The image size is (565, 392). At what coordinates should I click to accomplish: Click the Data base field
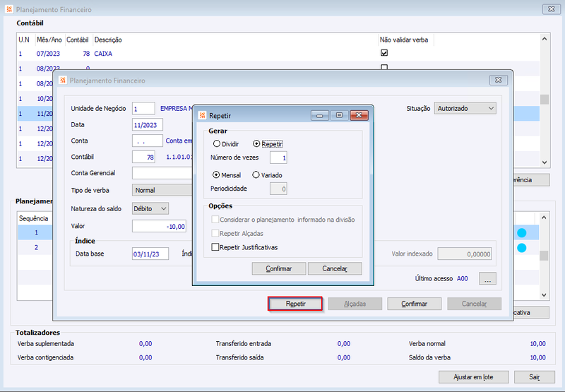pos(150,254)
